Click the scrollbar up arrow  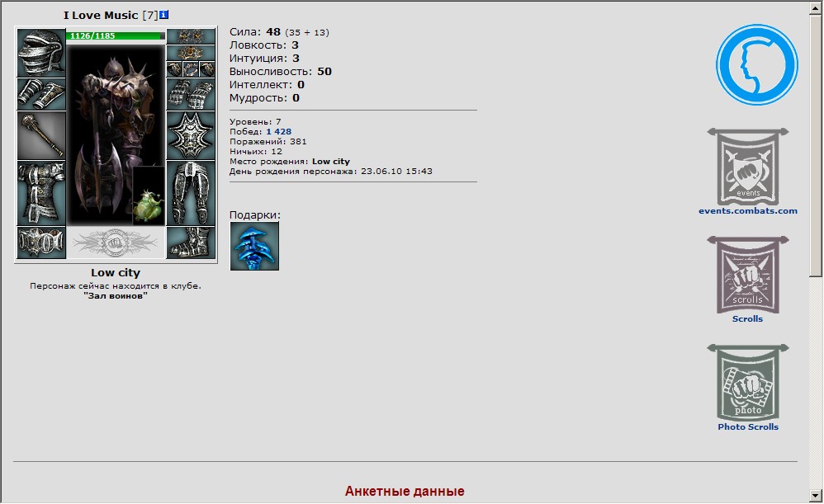[816, 8]
